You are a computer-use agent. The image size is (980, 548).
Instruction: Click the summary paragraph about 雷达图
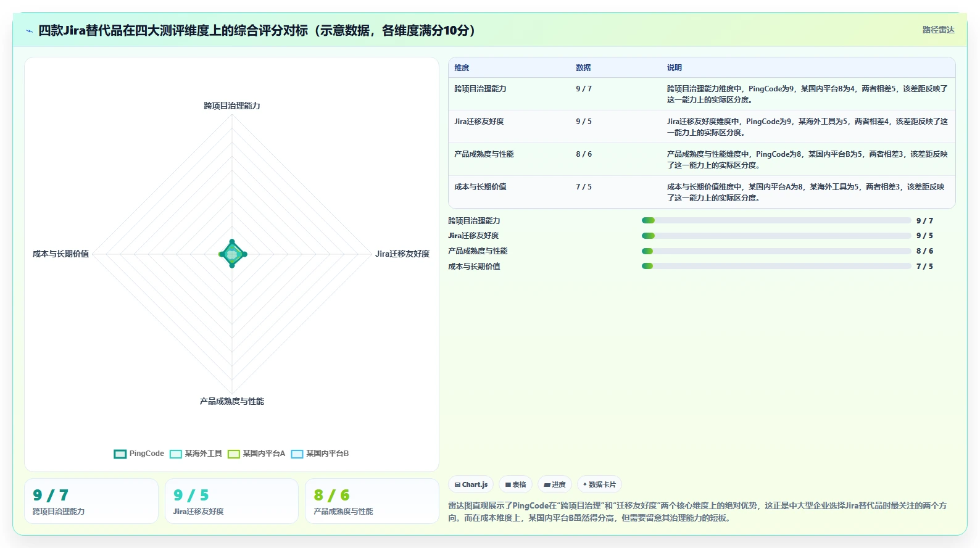[x=697, y=512]
